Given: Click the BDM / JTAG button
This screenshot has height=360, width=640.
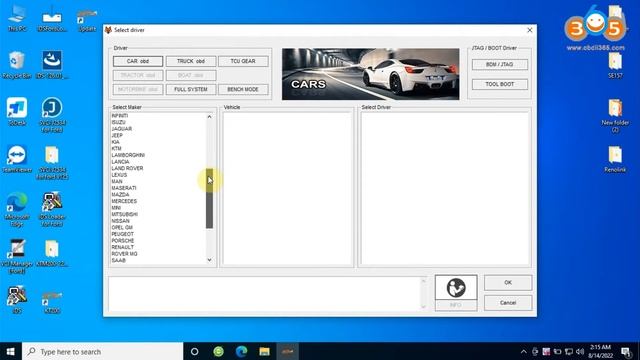Looking at the screenshot, I should (x=500, y=64).
